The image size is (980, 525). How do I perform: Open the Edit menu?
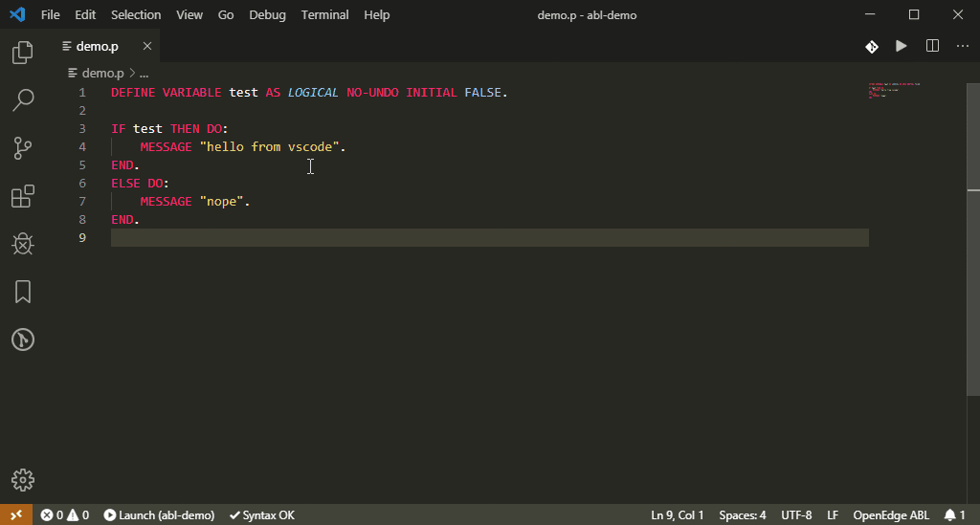pos(85,14)
